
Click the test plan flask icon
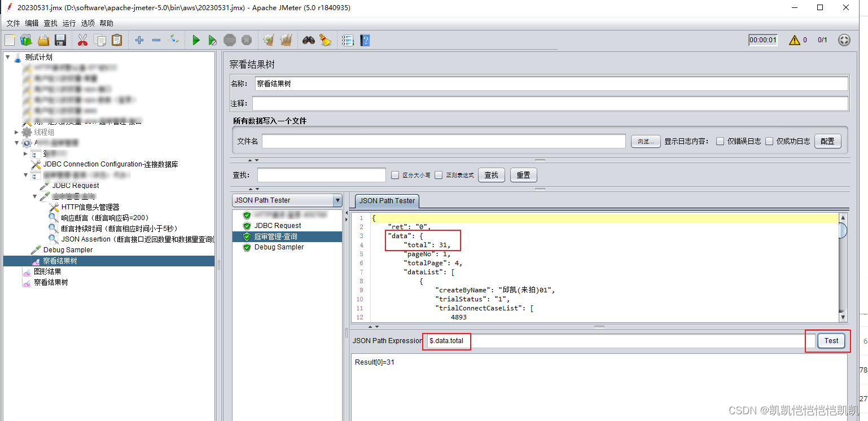[x=18, y=57]
